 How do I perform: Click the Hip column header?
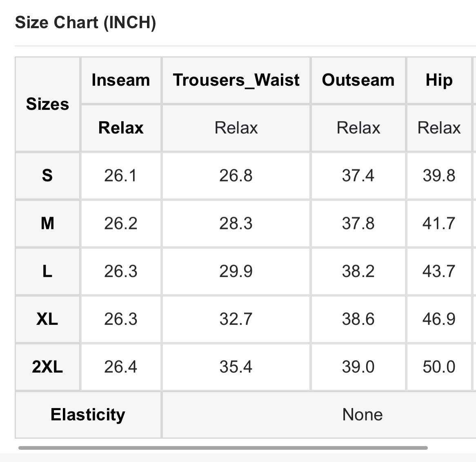pos(439,80)
